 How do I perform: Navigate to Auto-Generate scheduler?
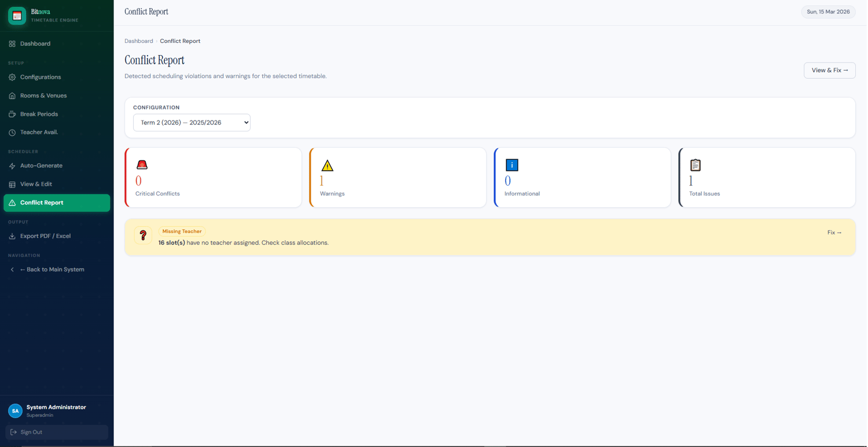(57, 166)
